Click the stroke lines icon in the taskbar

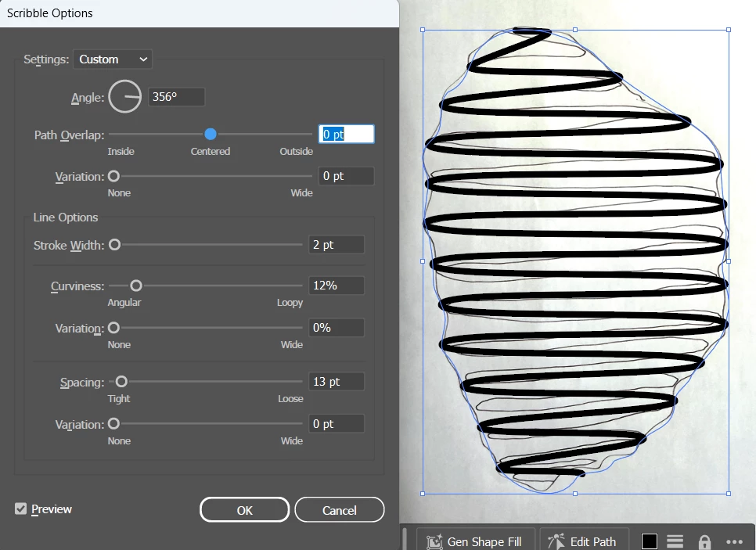[675, 541]
